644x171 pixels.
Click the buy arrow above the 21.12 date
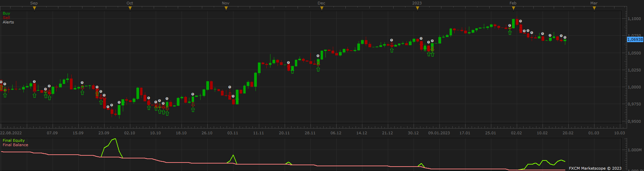[392, 50]
